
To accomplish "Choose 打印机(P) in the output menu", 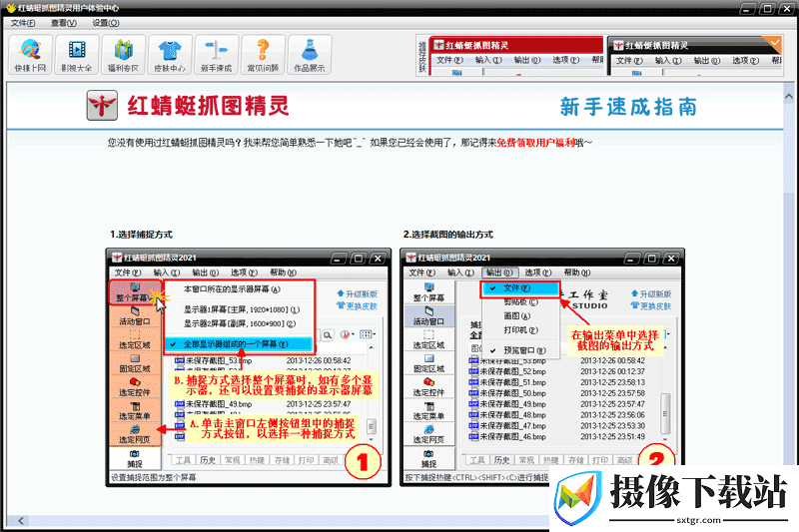I will click(520, 330).
